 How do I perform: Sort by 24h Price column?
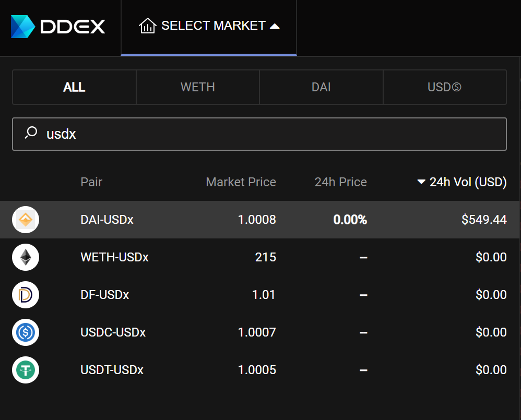[340, 182]
